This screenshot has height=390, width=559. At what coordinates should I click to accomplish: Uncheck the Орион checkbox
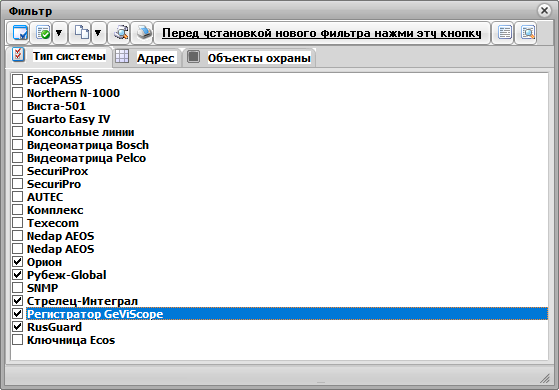pos(17,262)
